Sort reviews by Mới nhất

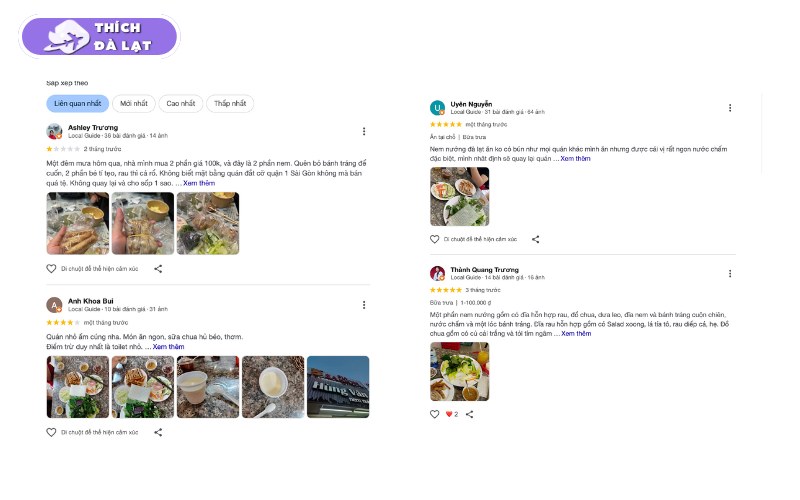[134, 104]
